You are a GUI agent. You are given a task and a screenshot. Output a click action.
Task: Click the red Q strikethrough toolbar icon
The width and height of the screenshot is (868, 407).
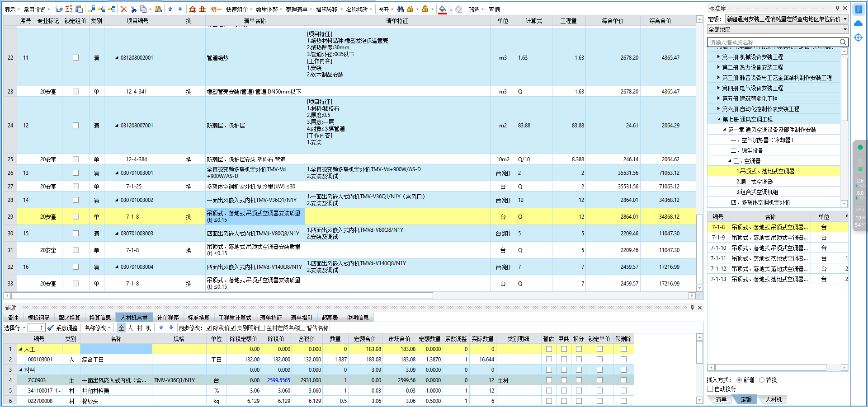(193, 9)
